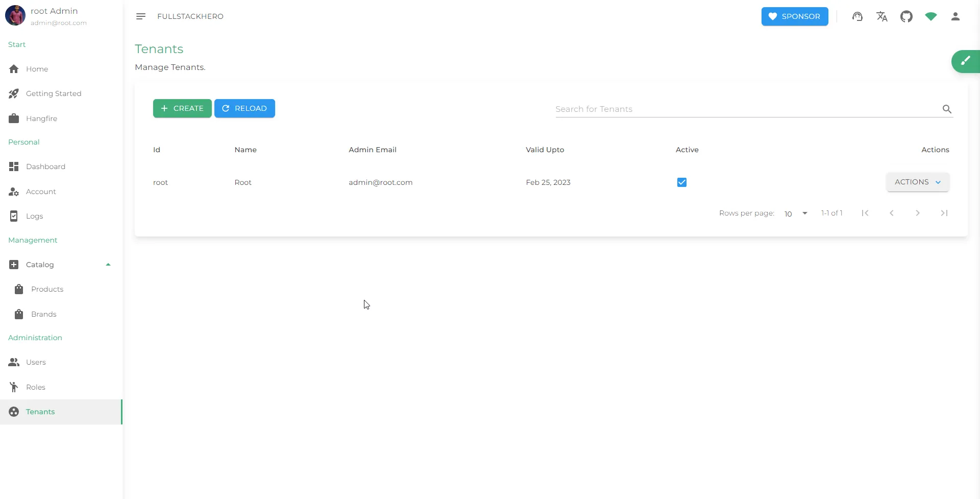Viewport: 980px width, 499px height.
Task: Toggle the sidebar with the hamburger icon
Action: click(141, 16)
